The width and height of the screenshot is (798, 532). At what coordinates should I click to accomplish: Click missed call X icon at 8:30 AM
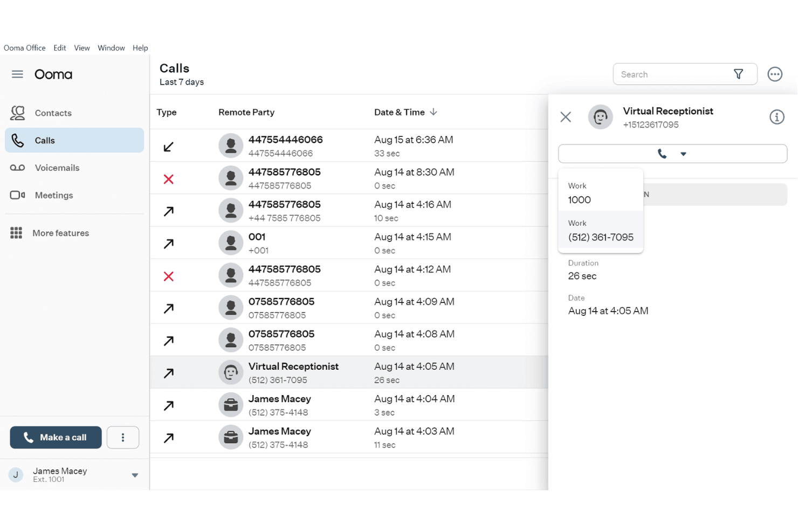(x=169, y=179)
